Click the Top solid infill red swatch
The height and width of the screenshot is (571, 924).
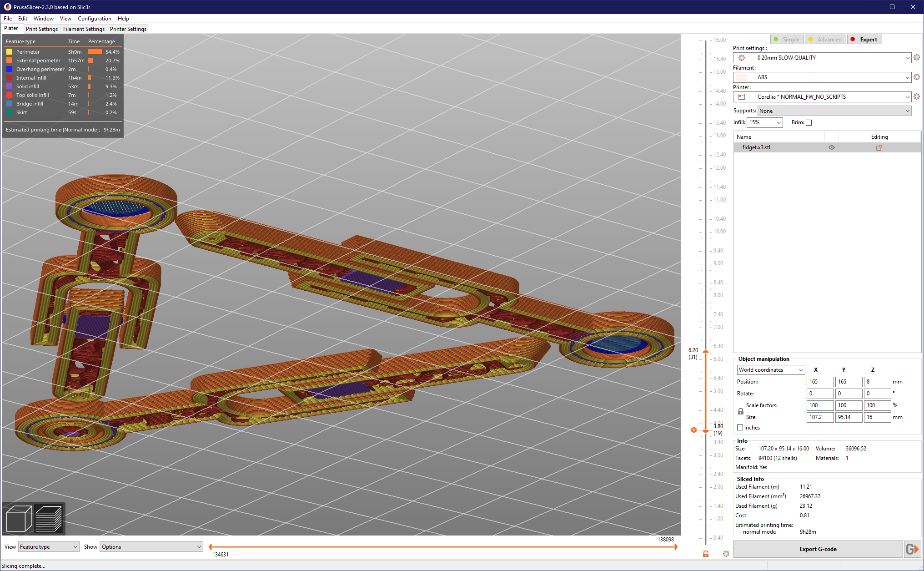pos(9,95)
